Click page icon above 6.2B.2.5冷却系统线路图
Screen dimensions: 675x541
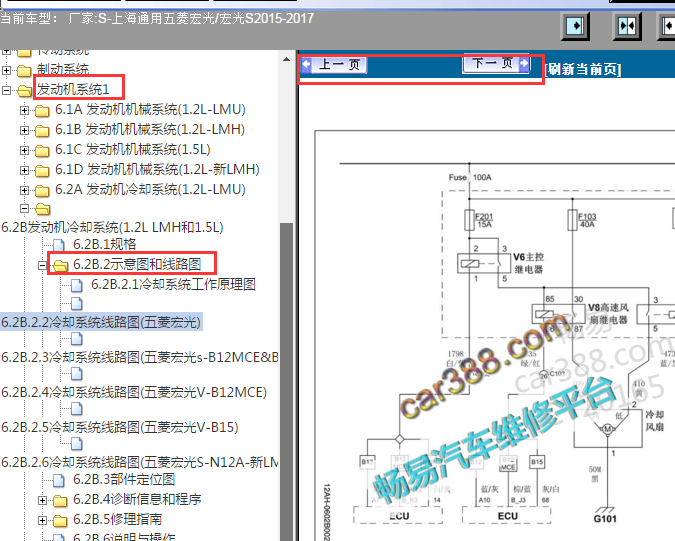(77, 409)
